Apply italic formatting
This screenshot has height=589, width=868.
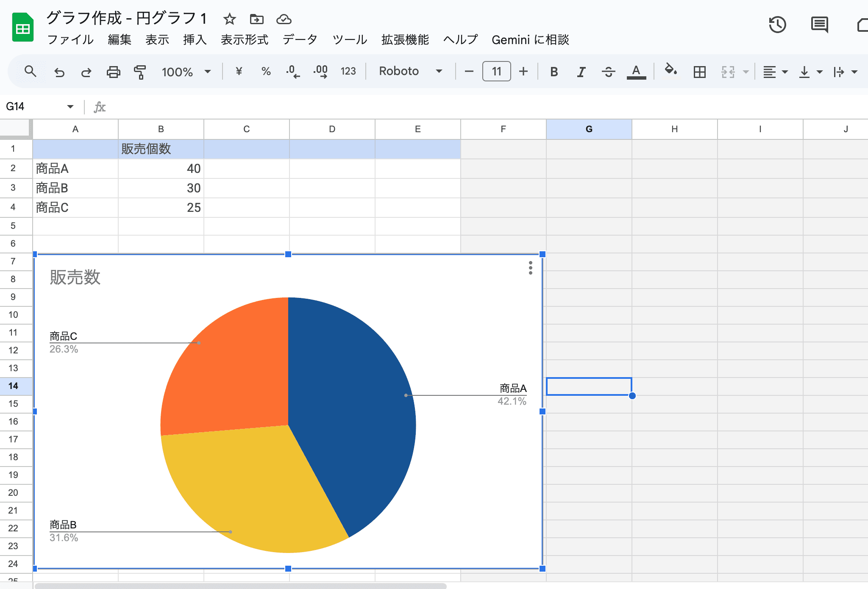click(x=581, y=72)
